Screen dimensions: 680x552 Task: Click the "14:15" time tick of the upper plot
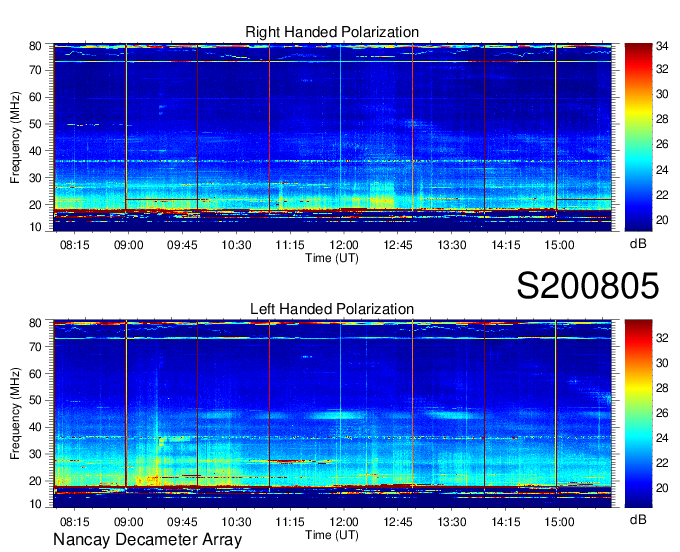click(506, 245)
